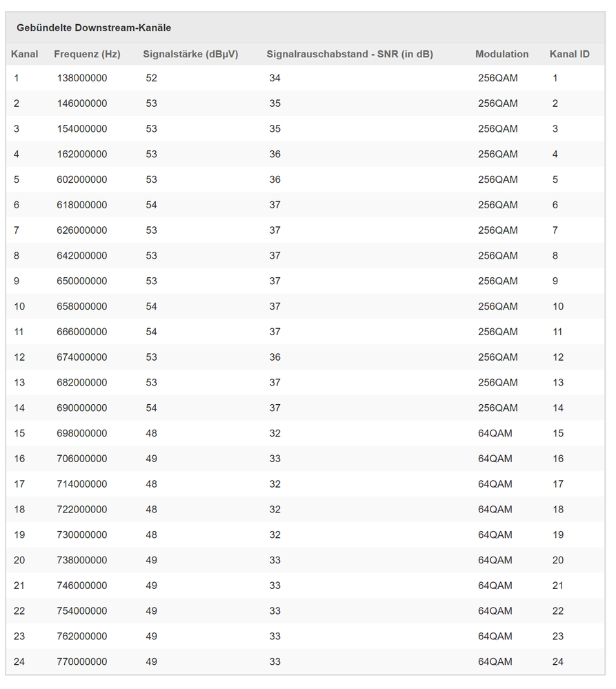Select the 64QAM modulation in channel 24 row

coord(495,662)
